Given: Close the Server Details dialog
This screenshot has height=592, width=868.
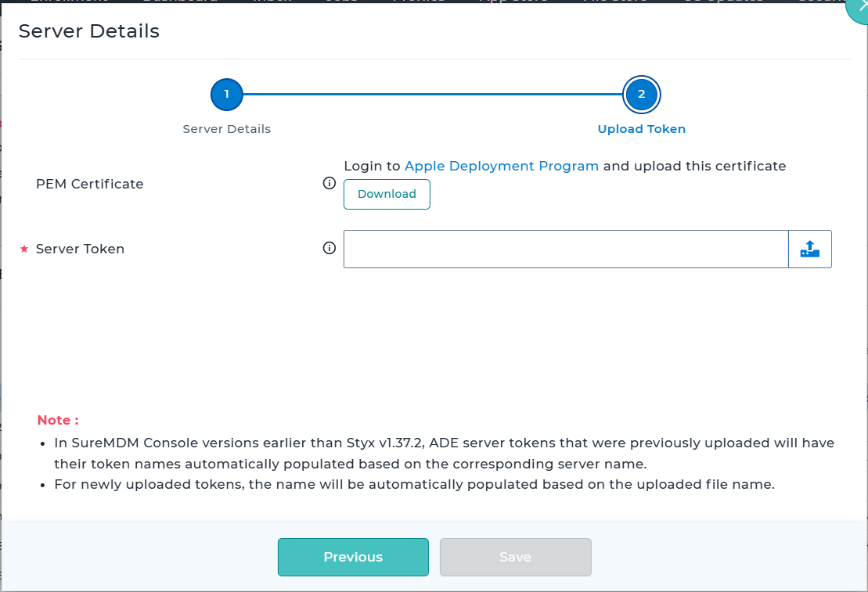Looking at the screenshot, I should [x=859, y=8].
